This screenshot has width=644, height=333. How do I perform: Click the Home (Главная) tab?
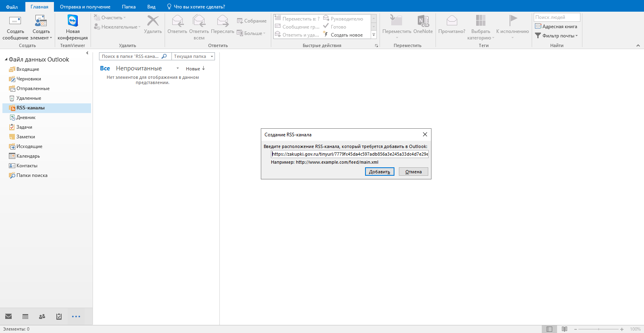pyautogui.click(x=39, y=7)
